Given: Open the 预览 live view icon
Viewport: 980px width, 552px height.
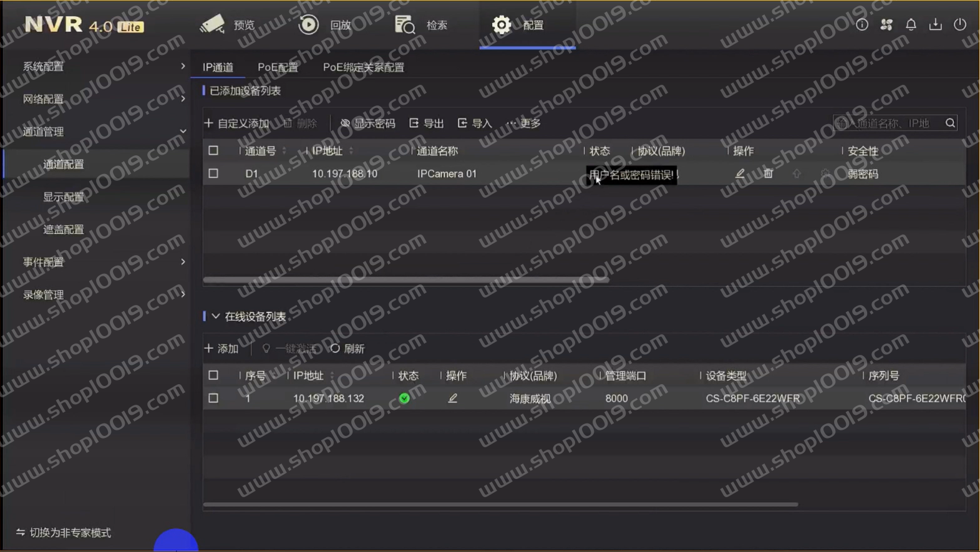Looking at the screenshot, I should [x=212, y=24].
